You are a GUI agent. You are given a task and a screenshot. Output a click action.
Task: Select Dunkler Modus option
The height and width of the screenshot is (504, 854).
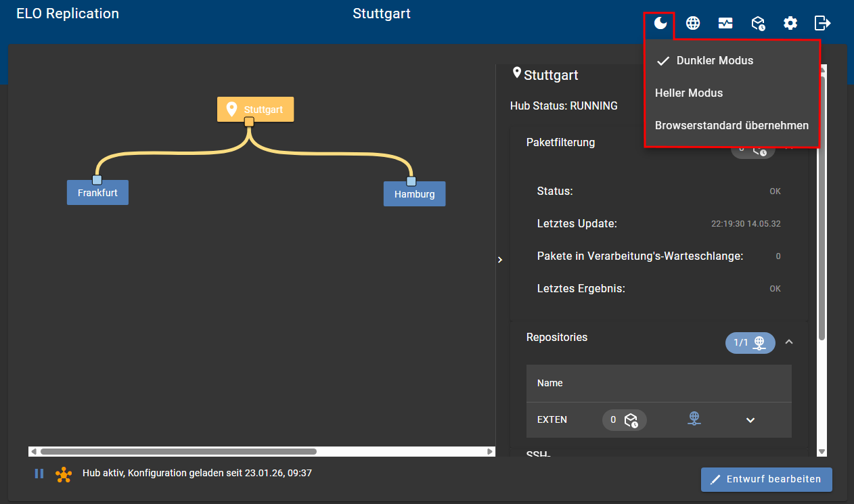pos(732,60)
